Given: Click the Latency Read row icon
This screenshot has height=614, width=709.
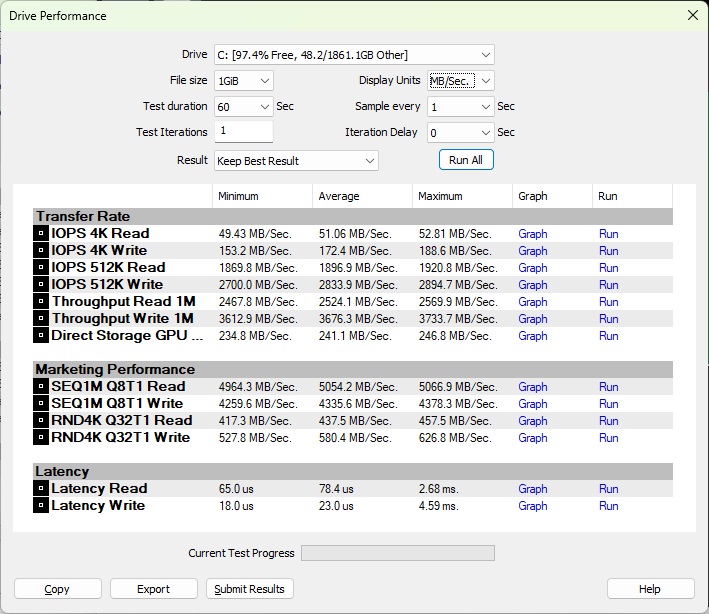Looking at the screenshot, I should [x=41, y=489].
